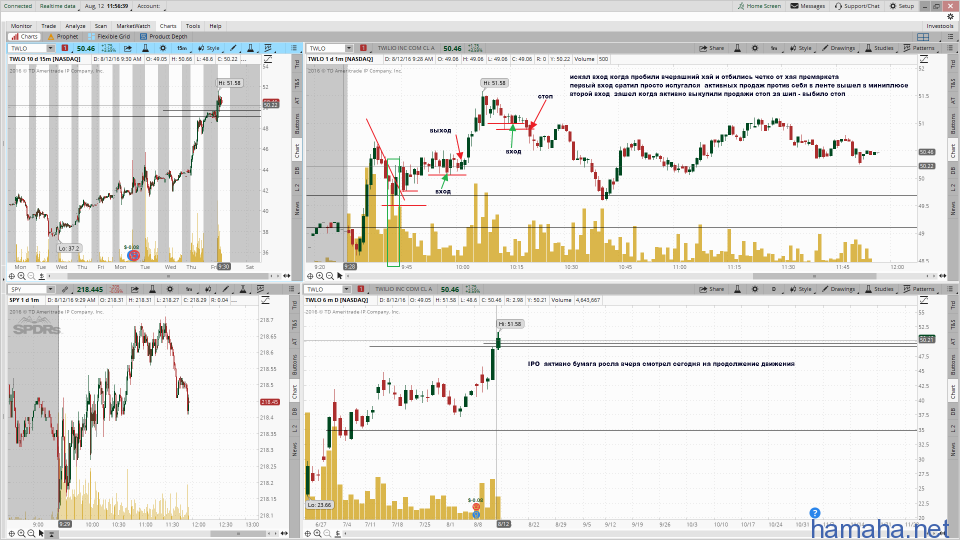Click the zoom-in magnifier under the SPY chart

21,533
